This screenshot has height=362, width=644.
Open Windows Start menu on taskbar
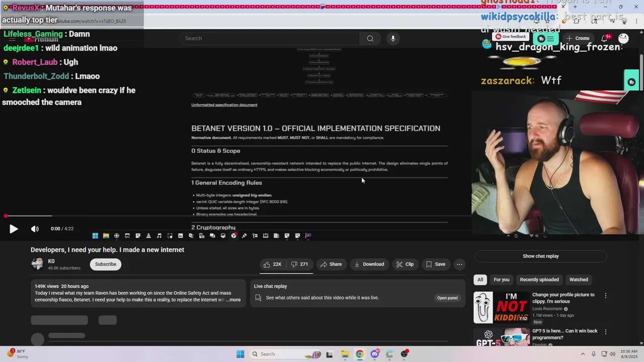240,354
